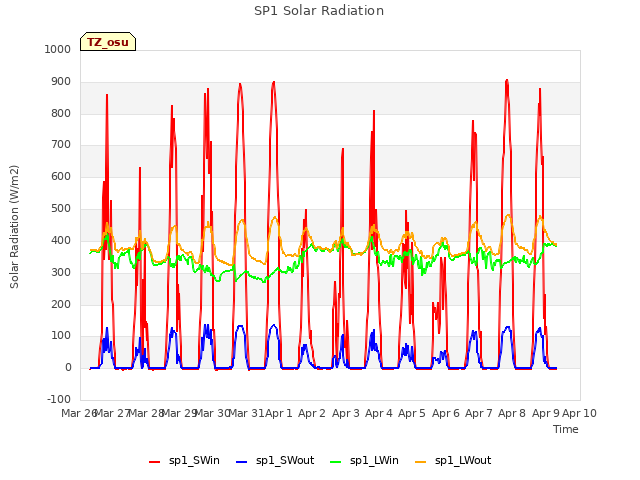Click the Apr 6 x-axis tick label

[446, 413]
